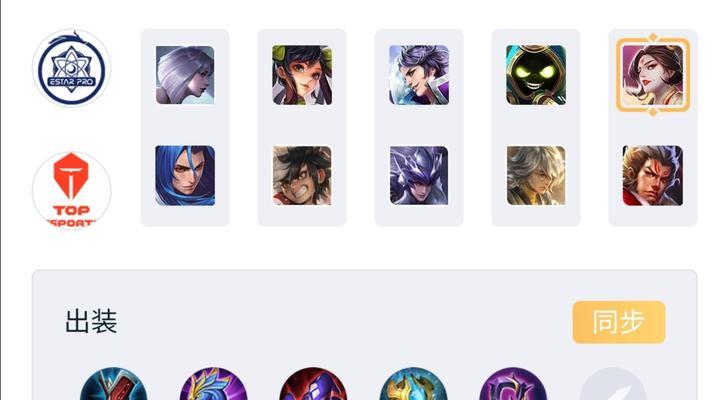Open the fifth dark purple equipment icon
This screenshot has height=400, width=728.
[513, 384]
